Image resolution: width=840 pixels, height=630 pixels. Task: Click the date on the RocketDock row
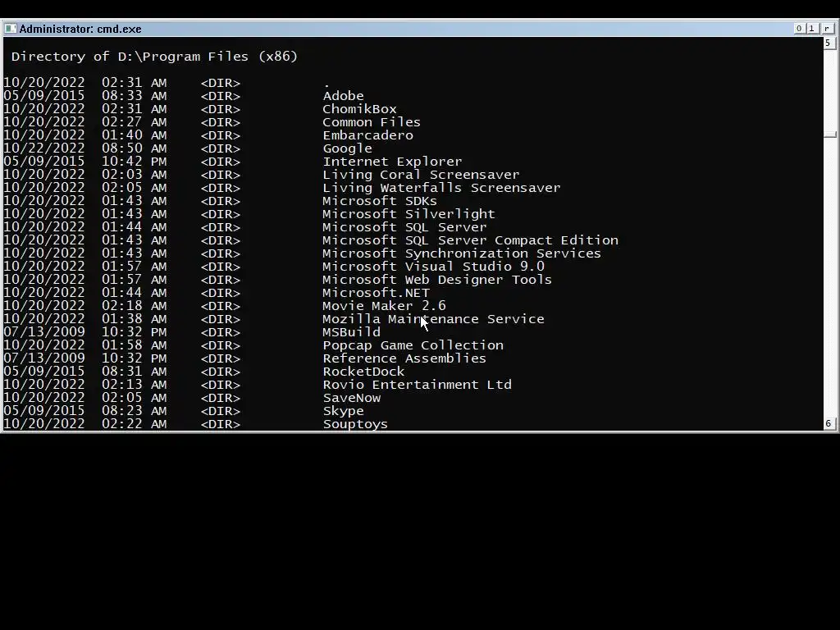pyautogui.click(x=44, y=372)
